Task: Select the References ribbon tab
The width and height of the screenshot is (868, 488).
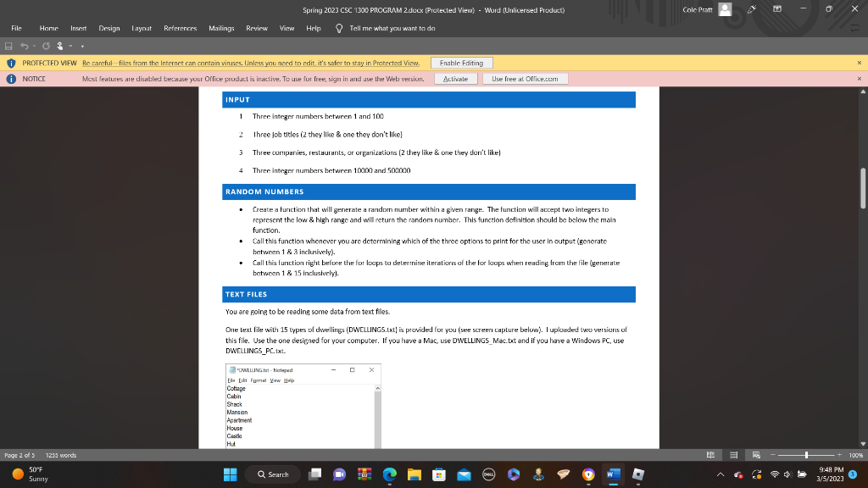Action: tap(180, 28)
